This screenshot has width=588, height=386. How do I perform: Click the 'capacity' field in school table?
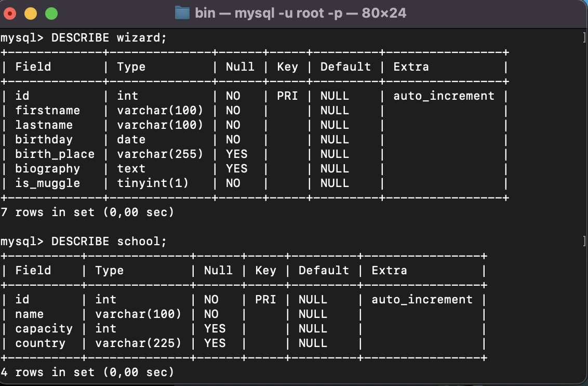point(44,329)
